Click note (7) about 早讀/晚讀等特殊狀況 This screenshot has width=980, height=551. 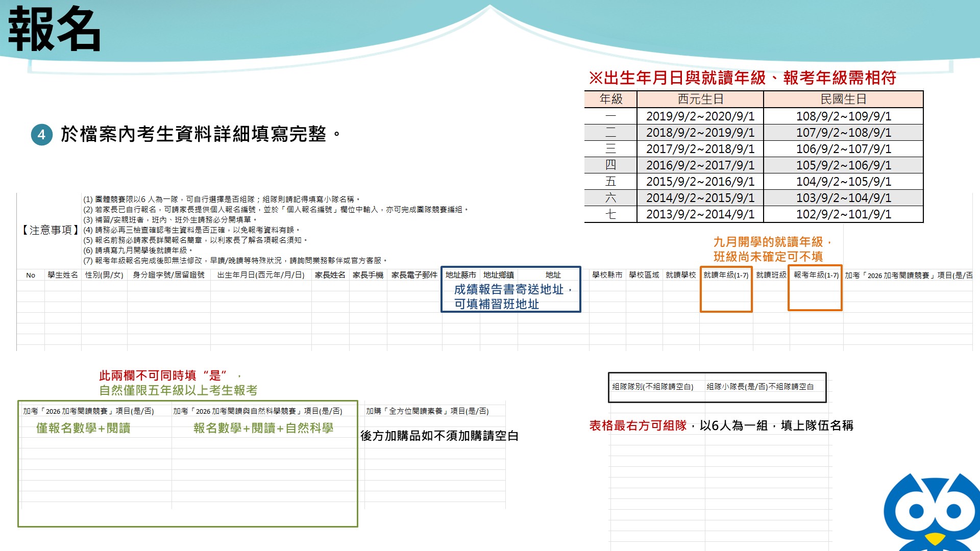point(235,260)
